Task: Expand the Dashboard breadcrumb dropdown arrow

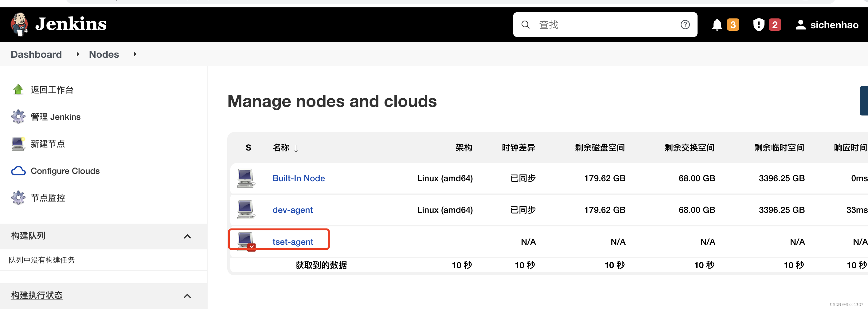Action: [78, 54]
